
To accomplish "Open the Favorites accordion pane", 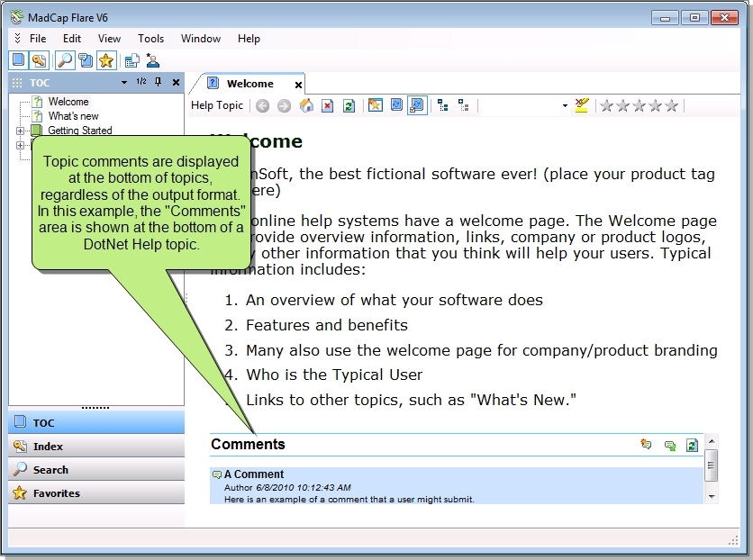I will (x=56, y=493).
